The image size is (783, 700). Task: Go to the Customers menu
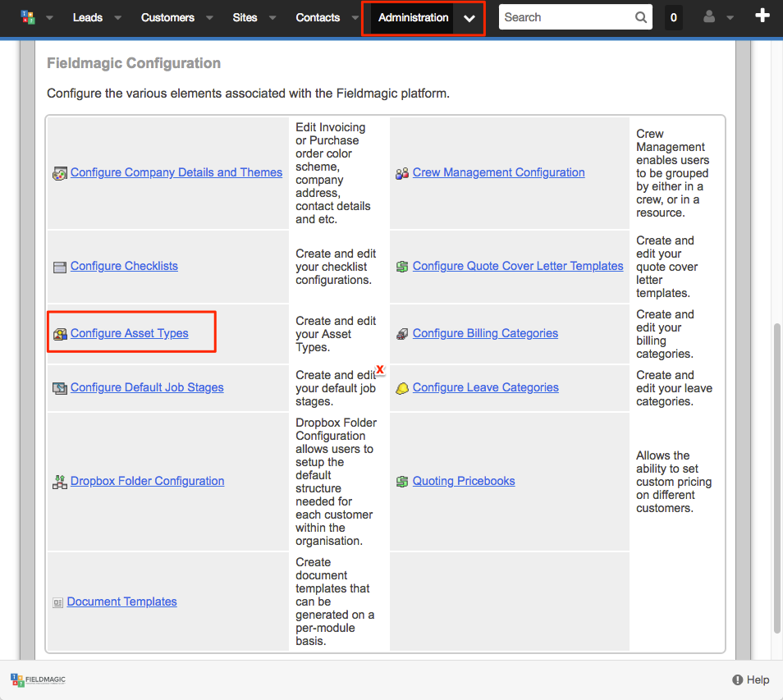tap(167, 17)
